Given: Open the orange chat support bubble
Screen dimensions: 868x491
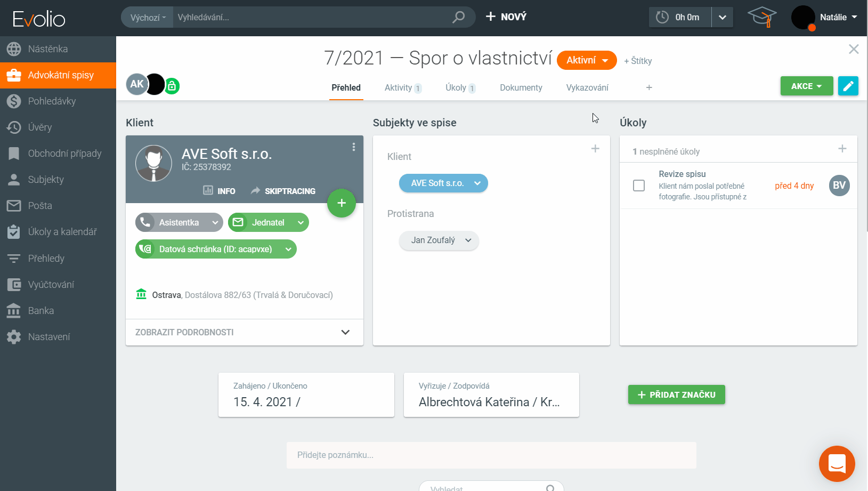Looking at the screenshot, I should tap(837, 463).
